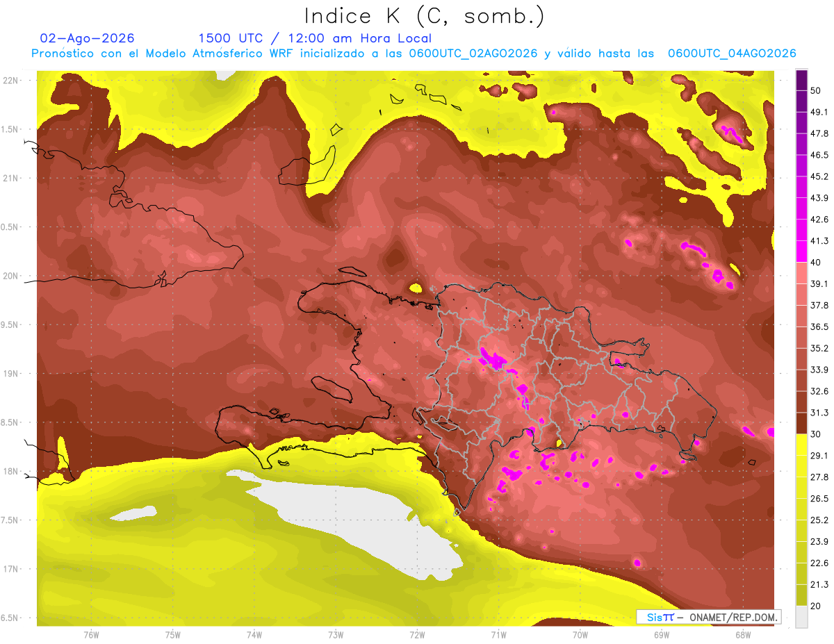
Task: Select the '02-Ago-2026' date label
Action: pyautogui.click(x=88, y=38)
